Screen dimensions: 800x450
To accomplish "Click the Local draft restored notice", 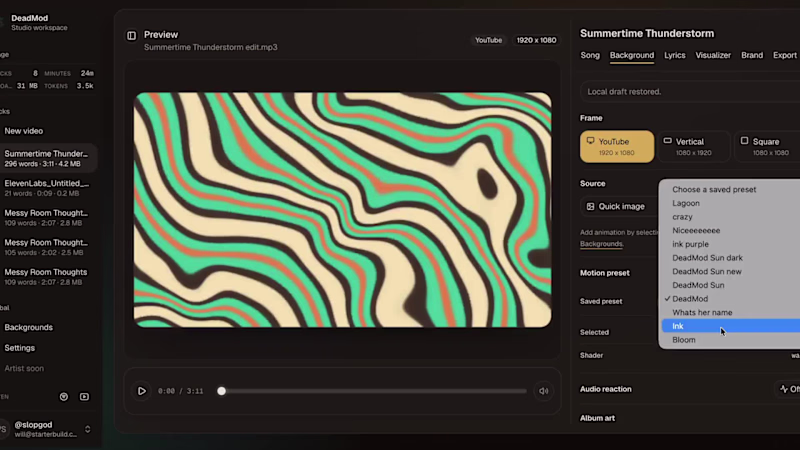I will [x=690, y=92].
